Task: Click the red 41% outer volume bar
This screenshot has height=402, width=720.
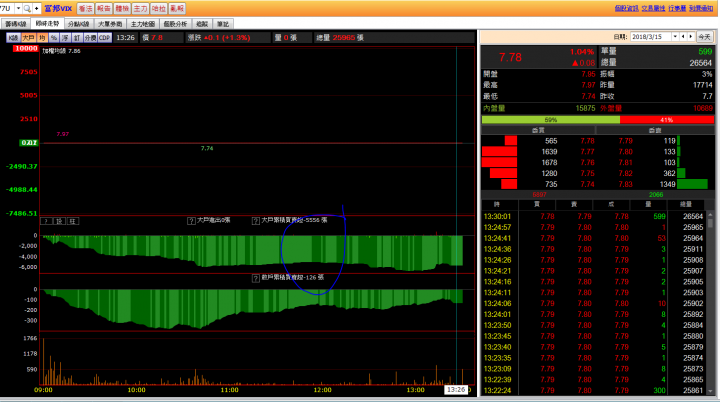Action: (667, 120)
